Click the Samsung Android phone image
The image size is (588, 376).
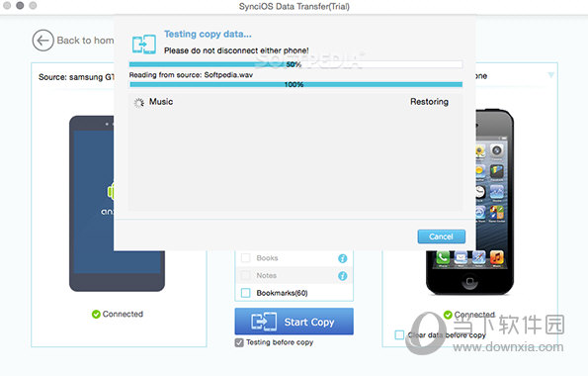tap(117, 203)
